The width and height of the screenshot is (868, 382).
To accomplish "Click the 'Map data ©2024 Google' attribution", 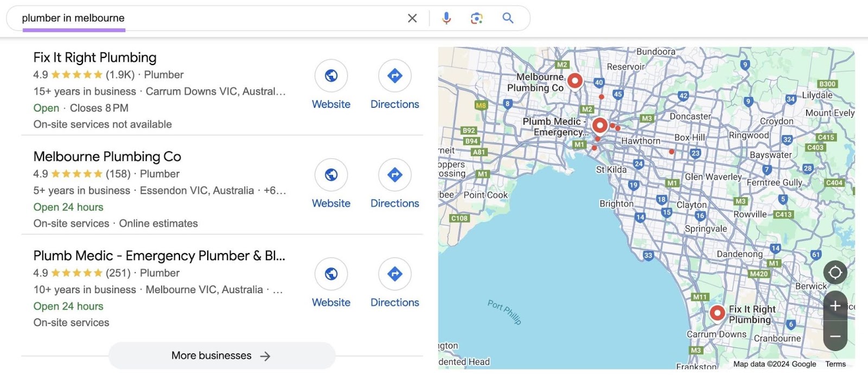I will (x=775, y=364).
